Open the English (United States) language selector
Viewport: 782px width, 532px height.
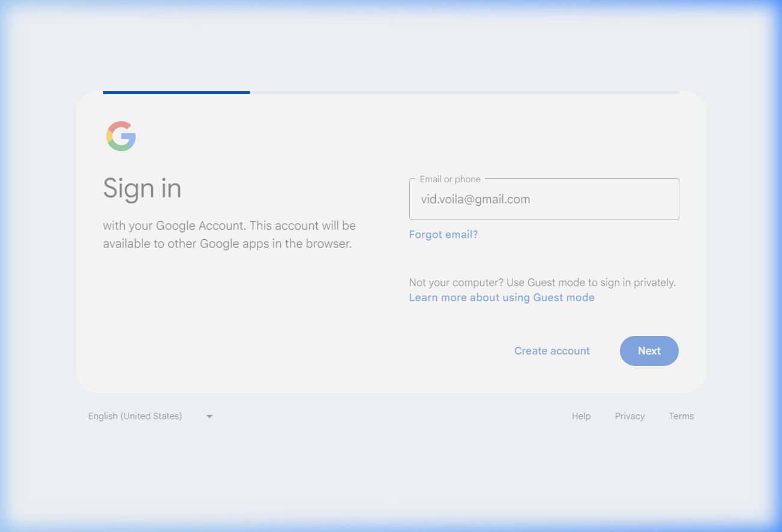tap(136, 416)
